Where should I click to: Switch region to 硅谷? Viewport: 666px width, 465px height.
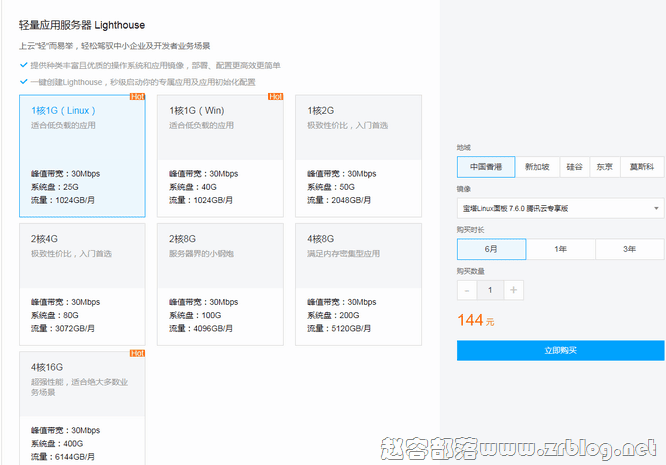coord(575,167)
